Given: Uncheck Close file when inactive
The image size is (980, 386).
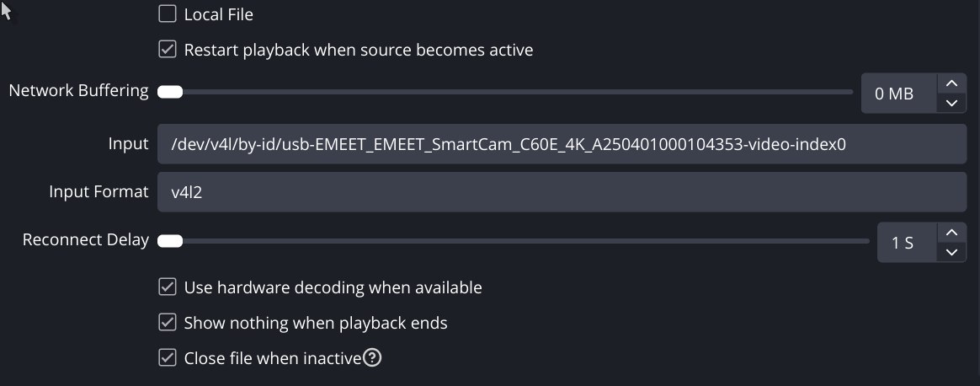Looking at the screenshot, I should [x=168, y=358].
